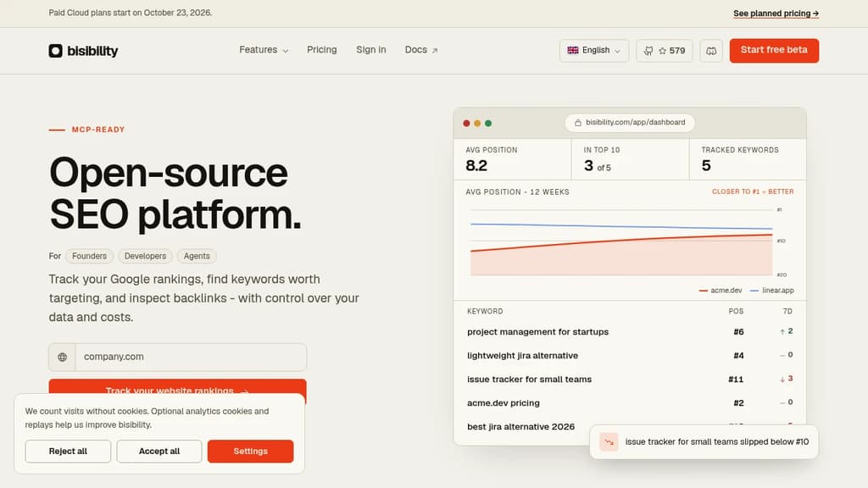Open the GitHub stars button showing 579

(x=665, y=50)
